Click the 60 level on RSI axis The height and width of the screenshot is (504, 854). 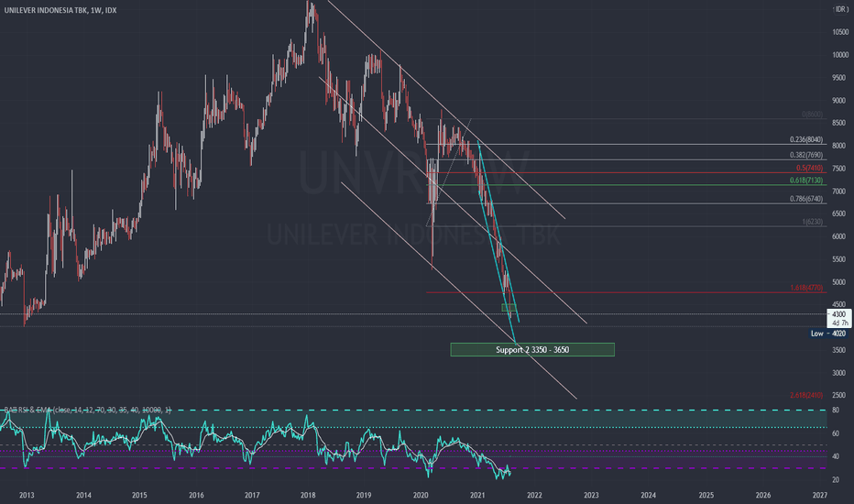coord(836,433)
